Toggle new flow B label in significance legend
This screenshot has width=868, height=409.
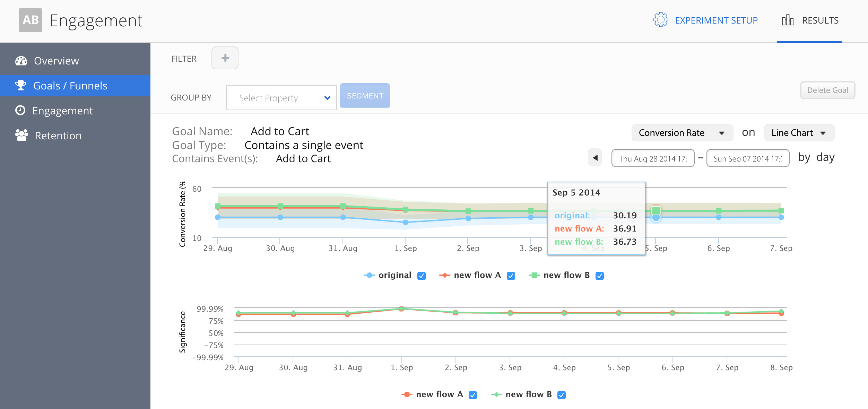pos(529,394)
